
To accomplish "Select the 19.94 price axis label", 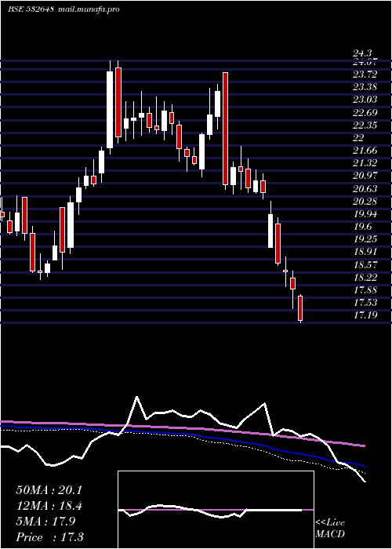I will point(365,214).
